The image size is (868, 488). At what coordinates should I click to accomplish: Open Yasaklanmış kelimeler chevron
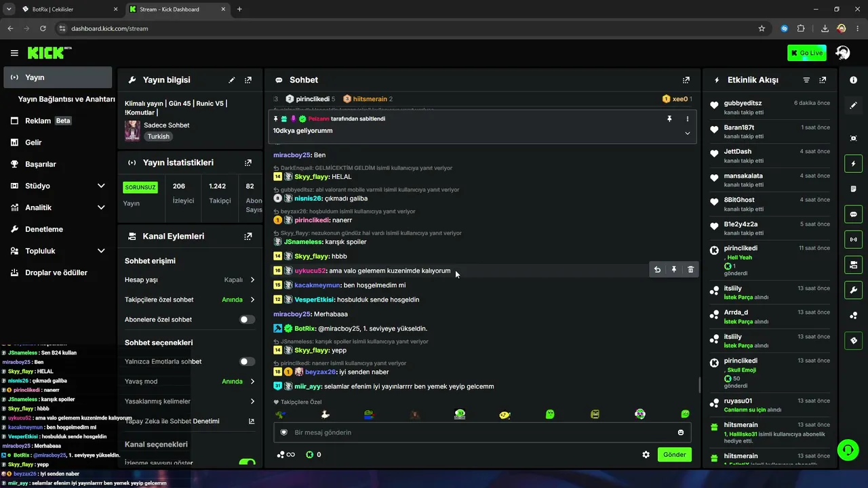pos(252,401)
